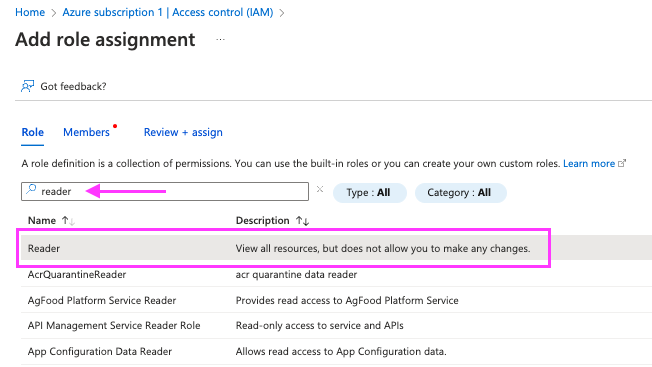Sort by Description column arrows
This screenshot has height=367, width=652.
(303, 221)
